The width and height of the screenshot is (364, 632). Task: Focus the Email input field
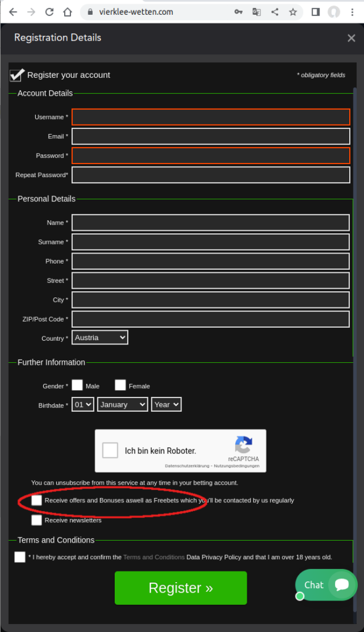pos(211,136)
